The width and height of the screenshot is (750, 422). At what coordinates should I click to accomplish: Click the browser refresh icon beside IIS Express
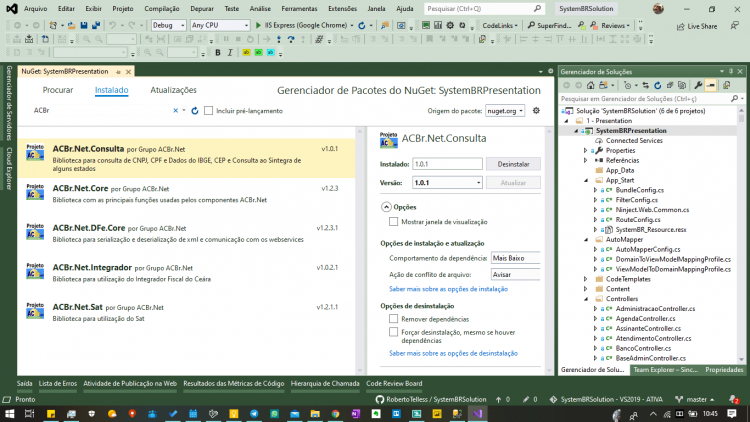[x=362, y=25]
